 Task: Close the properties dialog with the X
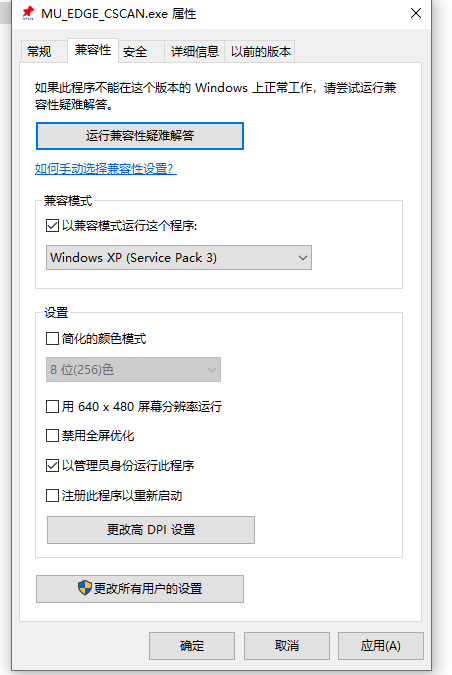(x=416, y=13)
